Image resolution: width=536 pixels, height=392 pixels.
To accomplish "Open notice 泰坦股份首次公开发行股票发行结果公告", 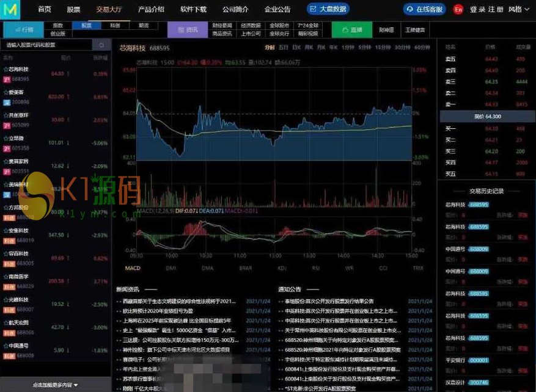I will click(x=329, y=301).
